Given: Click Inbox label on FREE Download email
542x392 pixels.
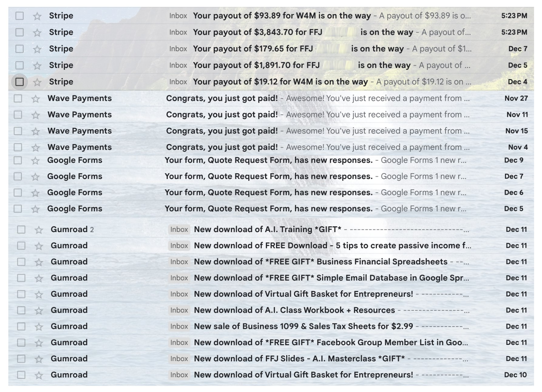Looking at the screenshot, I should coord(179,246).
